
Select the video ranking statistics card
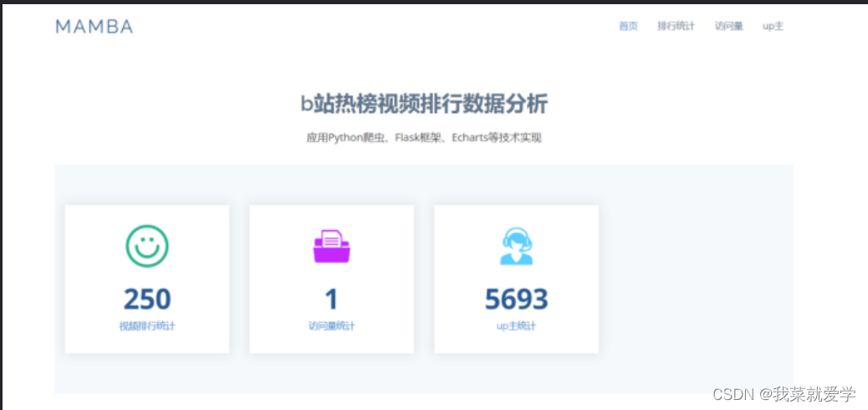click(x=147, y=279)
